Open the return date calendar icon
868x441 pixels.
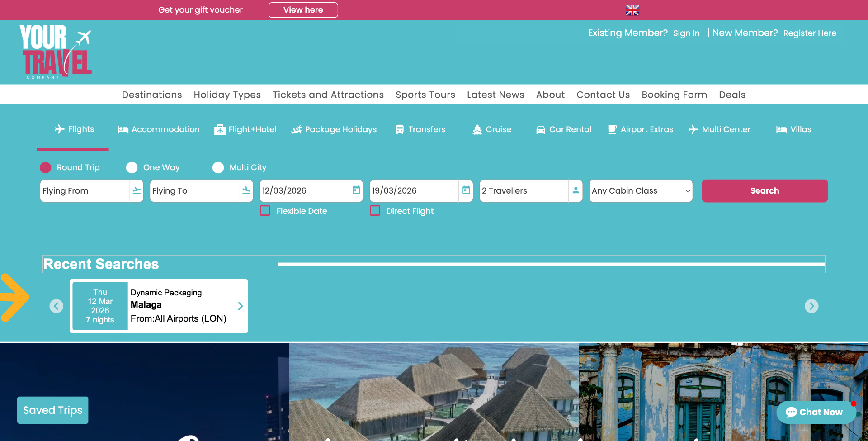(x=466, y=190)
